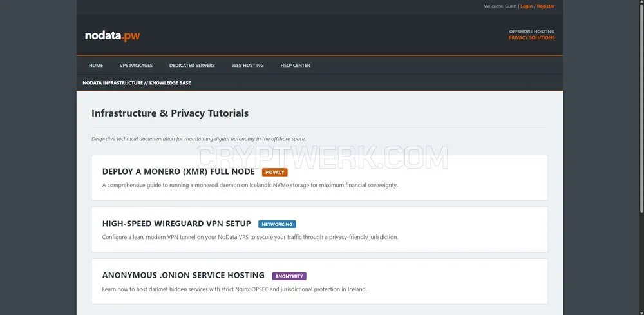Click the nodata.pw logo
The width and height of the screenshot is (644, 315).
112,35
